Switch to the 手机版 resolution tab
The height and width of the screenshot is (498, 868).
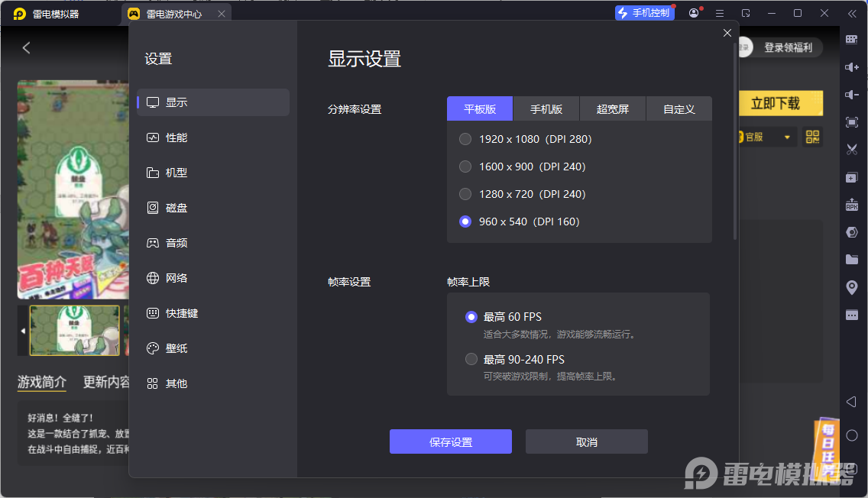[x=546, y=108]
